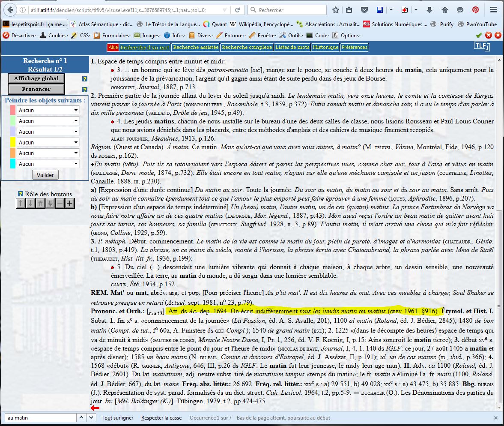
Task: Toggle Respecter la casse option
Action: point(161,417)
